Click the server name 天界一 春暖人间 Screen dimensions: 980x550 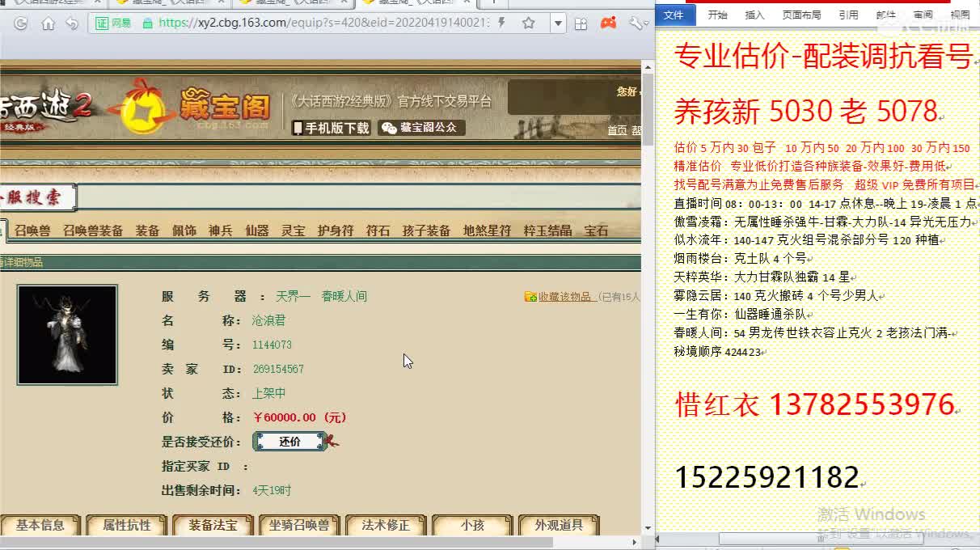tap(321, 296)
